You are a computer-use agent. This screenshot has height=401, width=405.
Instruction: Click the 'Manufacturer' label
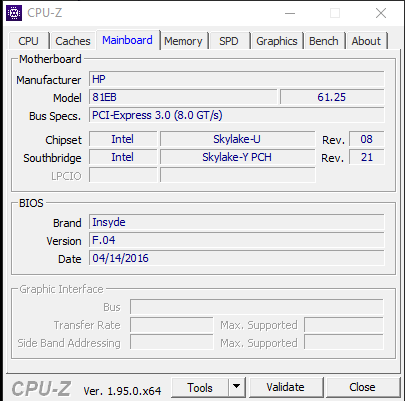[x=49, y=80]
